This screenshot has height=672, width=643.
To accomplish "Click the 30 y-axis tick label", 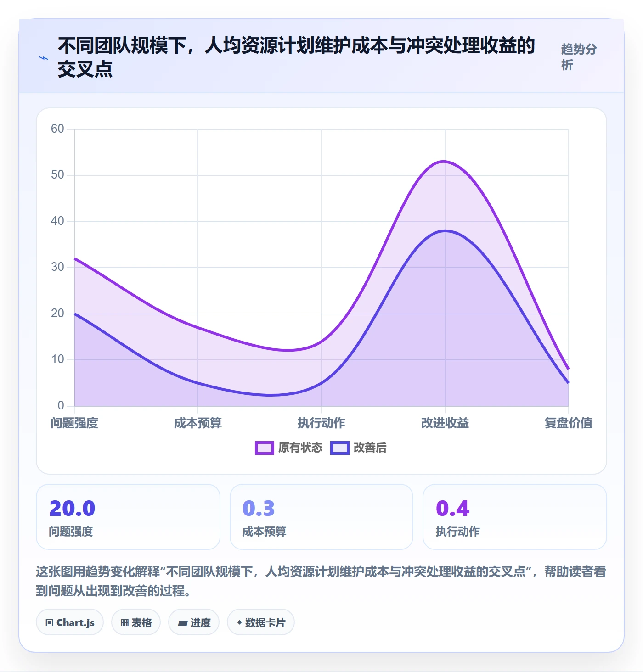I will point(57,267).
